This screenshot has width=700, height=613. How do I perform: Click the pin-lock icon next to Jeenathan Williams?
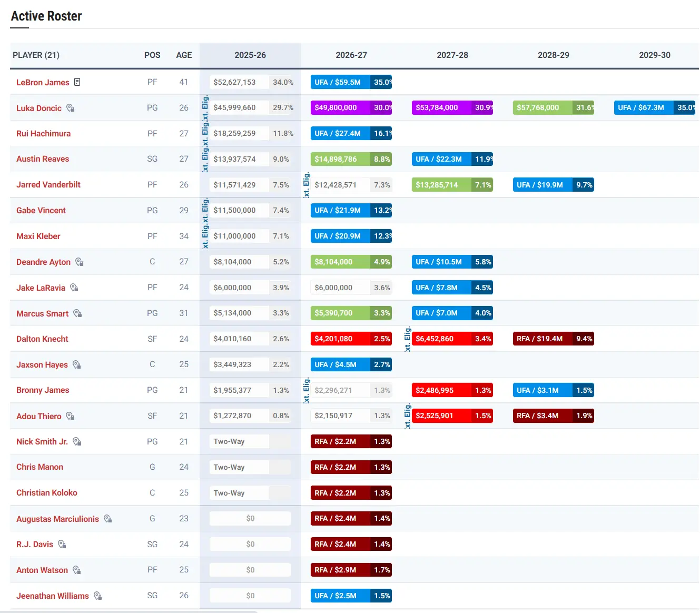(97, 596)
